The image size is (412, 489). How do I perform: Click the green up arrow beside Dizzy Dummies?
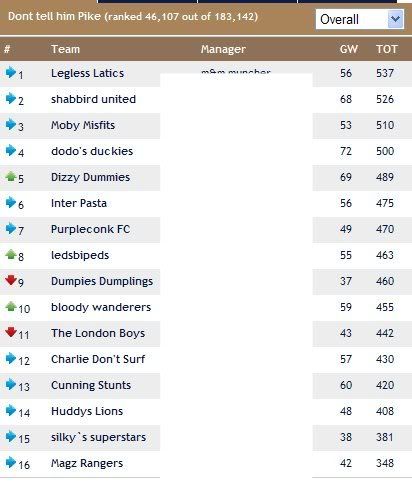point(11,176)
